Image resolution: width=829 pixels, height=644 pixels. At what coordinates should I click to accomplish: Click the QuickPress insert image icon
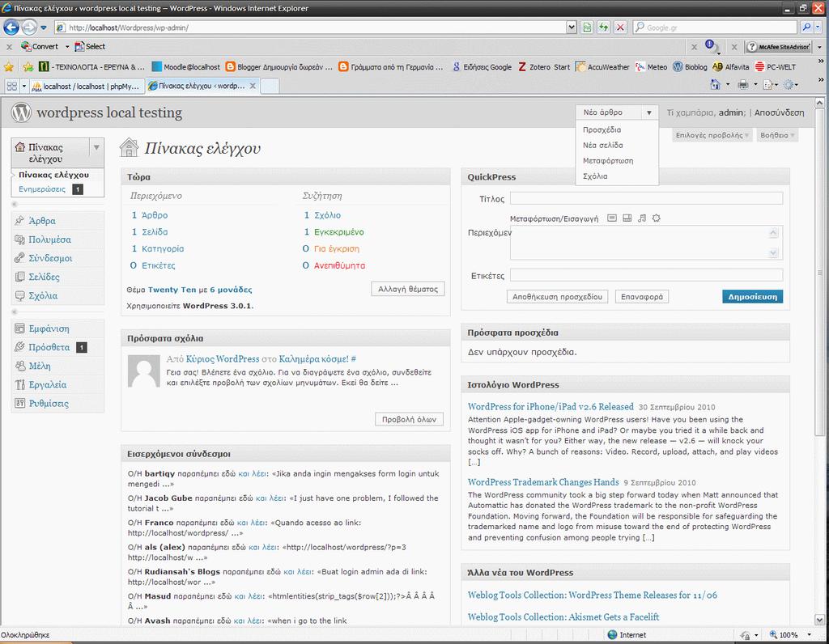pos(612,218)
